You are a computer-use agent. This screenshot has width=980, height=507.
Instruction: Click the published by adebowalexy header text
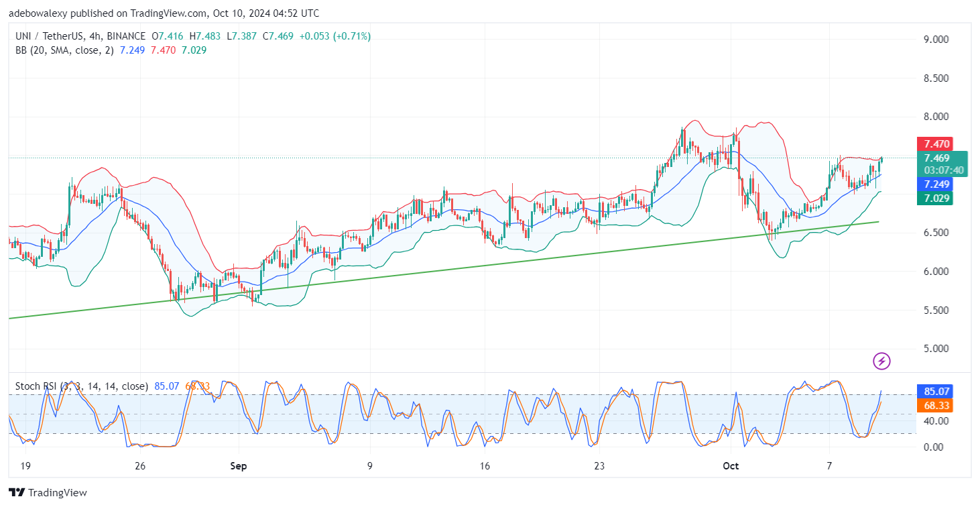pos(164,13)
